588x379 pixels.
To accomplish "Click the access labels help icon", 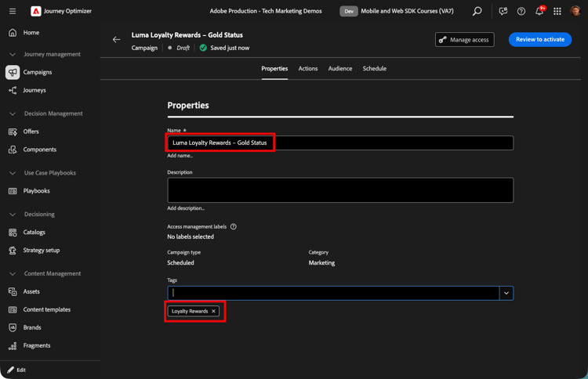I will (x=234, y=226).
